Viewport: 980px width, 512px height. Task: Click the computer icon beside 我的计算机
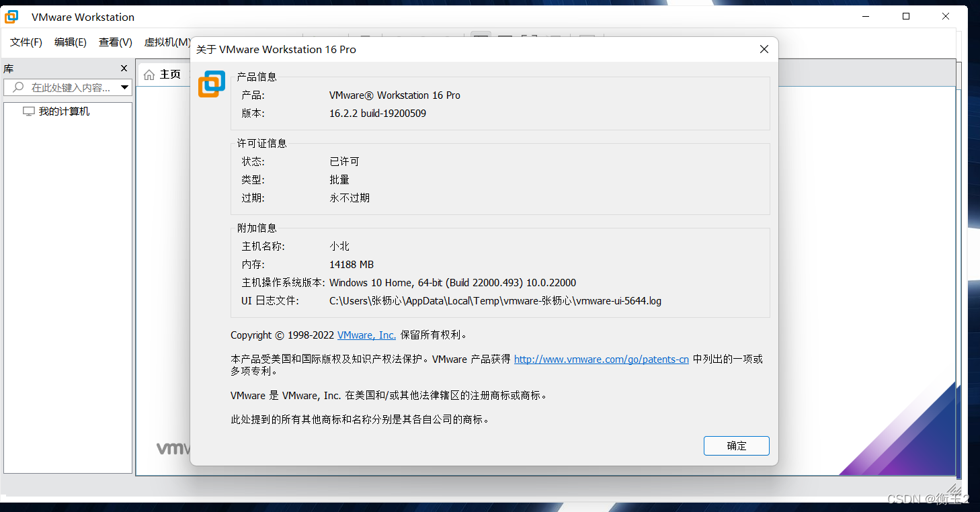click(29, 112)
